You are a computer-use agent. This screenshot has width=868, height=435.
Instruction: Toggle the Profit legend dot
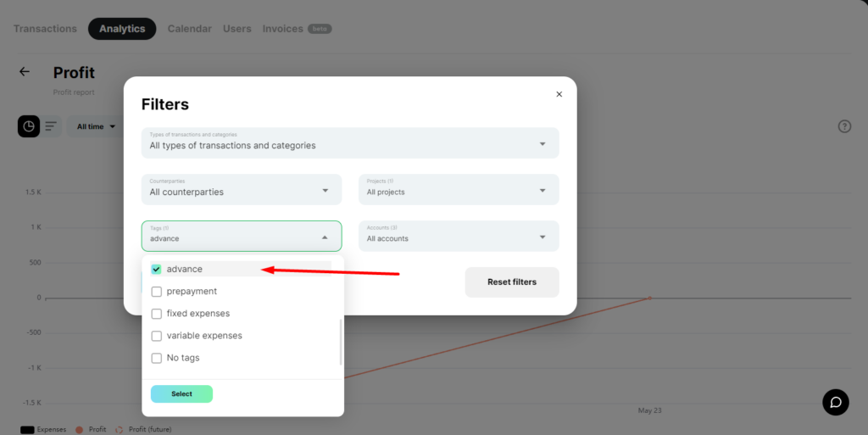point(79,429)
